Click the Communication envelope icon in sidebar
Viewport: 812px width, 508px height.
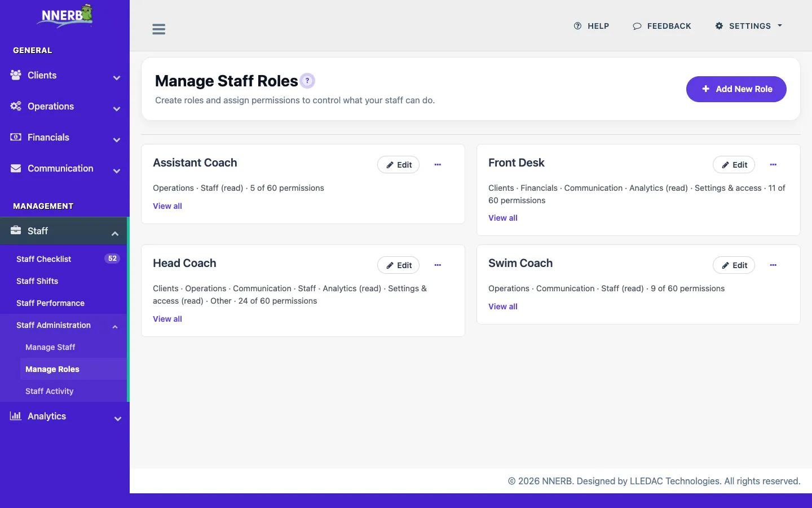[16, 168]
